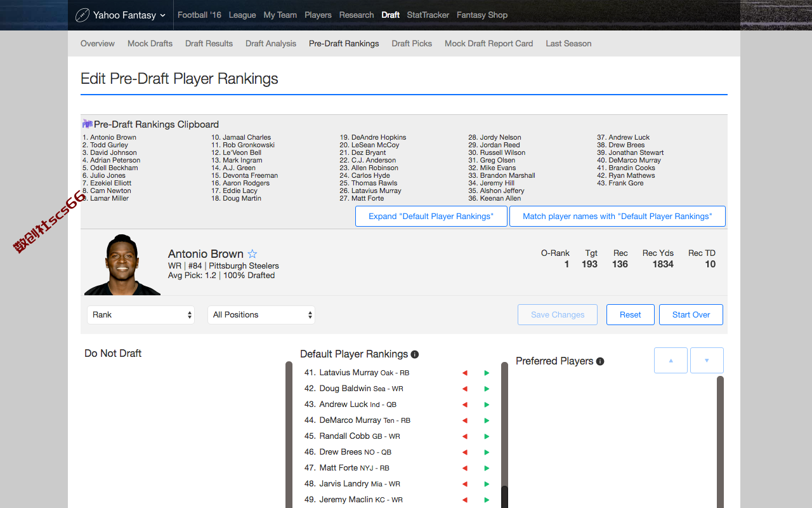Send Randall Cobb to Do Not Draft
The height and width of the screenshot is (508, 812).
[x=464, y=436]
